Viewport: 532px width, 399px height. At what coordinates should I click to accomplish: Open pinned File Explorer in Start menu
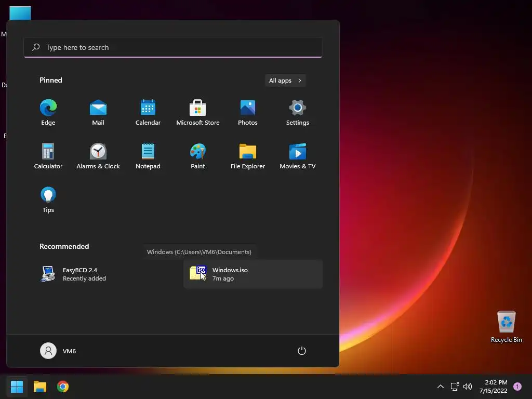pos(248,156)
